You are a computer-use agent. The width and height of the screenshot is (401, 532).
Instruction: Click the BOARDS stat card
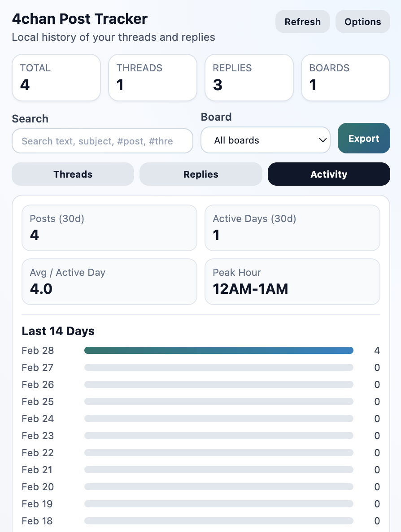pos(345,78)
